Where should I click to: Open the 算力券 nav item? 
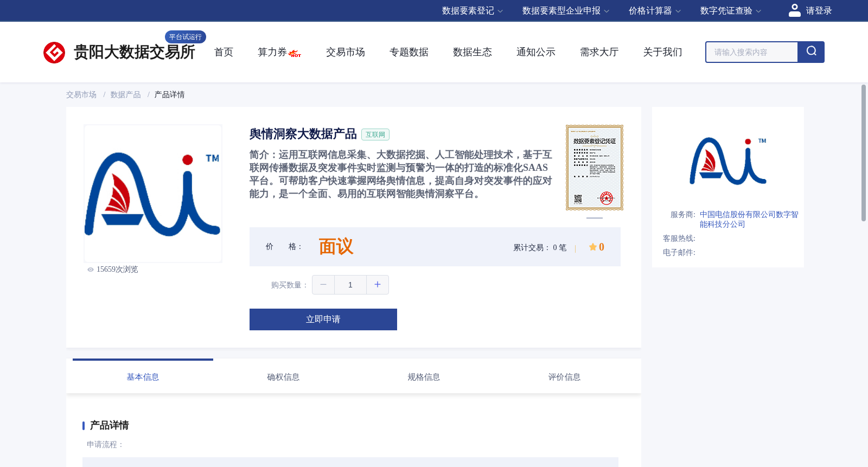pos(272,52)
